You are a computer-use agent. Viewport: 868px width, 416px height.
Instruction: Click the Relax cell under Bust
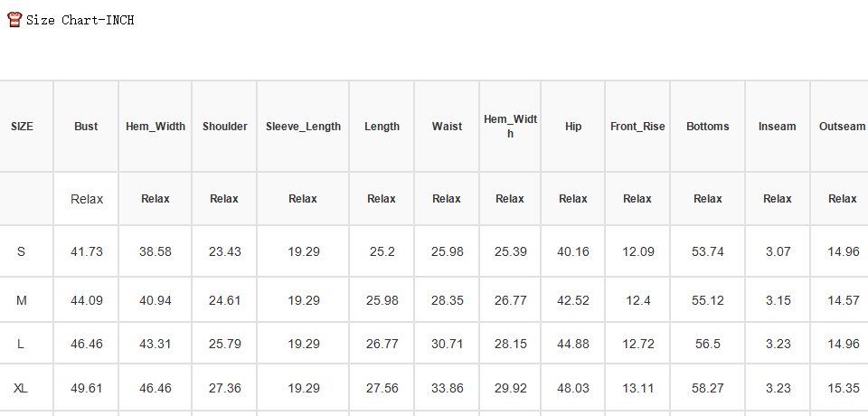87,199
